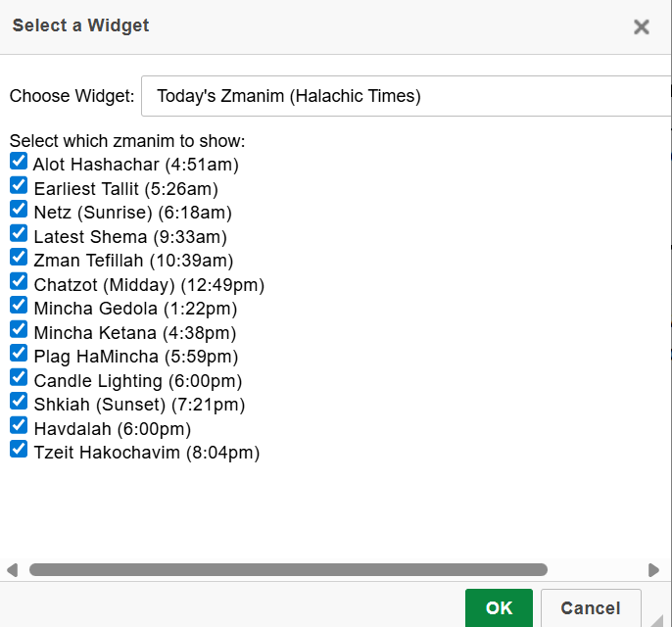This screenshot has height=627, width=672.
Task: Open the Choose Widget dropdown
Action: [x=407, y=96]
